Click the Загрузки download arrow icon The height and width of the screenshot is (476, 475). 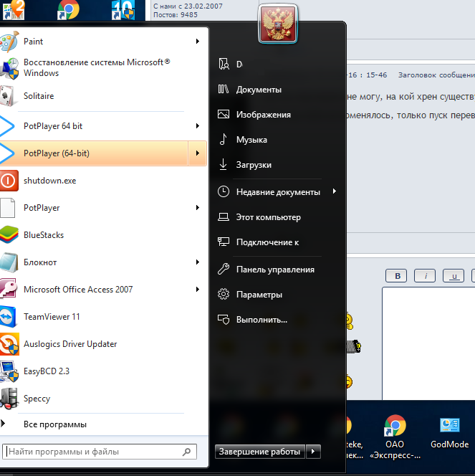[x=223, y=164]
